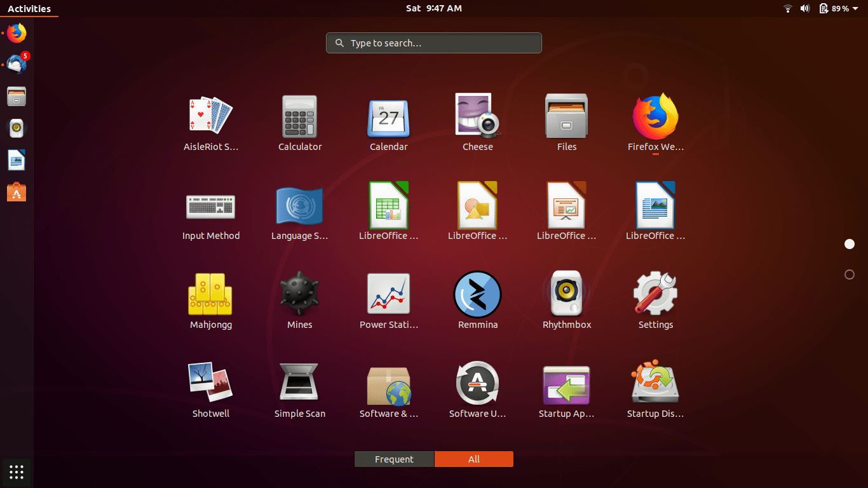Click the Files icon in the dock
The width and height of the screenshot is (868, 488).
tap(17, 97)
